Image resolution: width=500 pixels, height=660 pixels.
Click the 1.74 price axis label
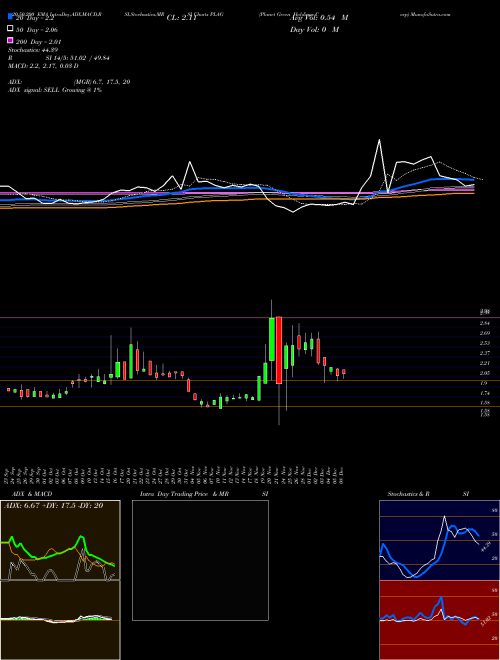[484, 393]
